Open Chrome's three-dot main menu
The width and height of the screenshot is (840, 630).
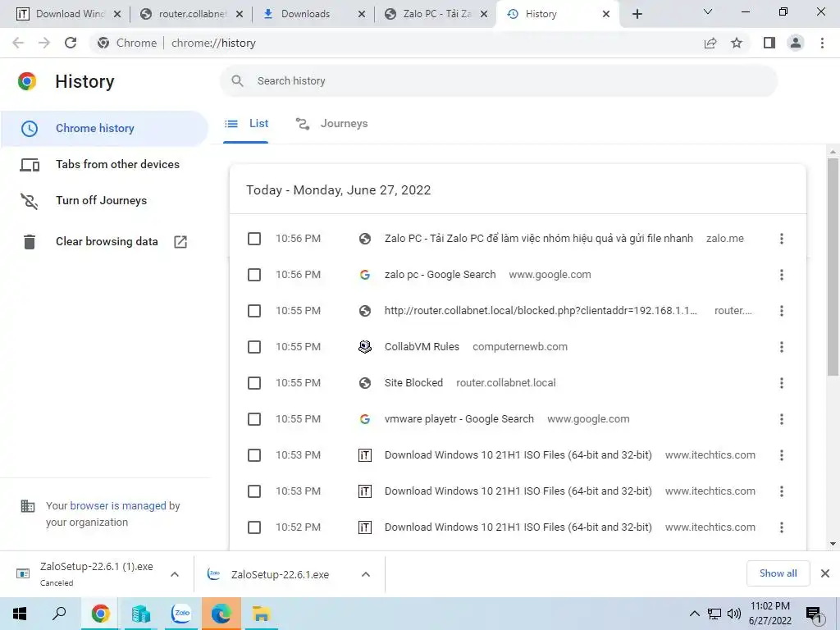(x=822, y=43)
